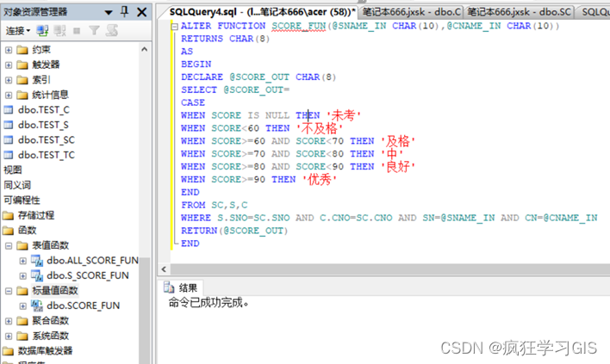
Task: Click the table icon of dbo.TEST_C
Action: (8, 110)
